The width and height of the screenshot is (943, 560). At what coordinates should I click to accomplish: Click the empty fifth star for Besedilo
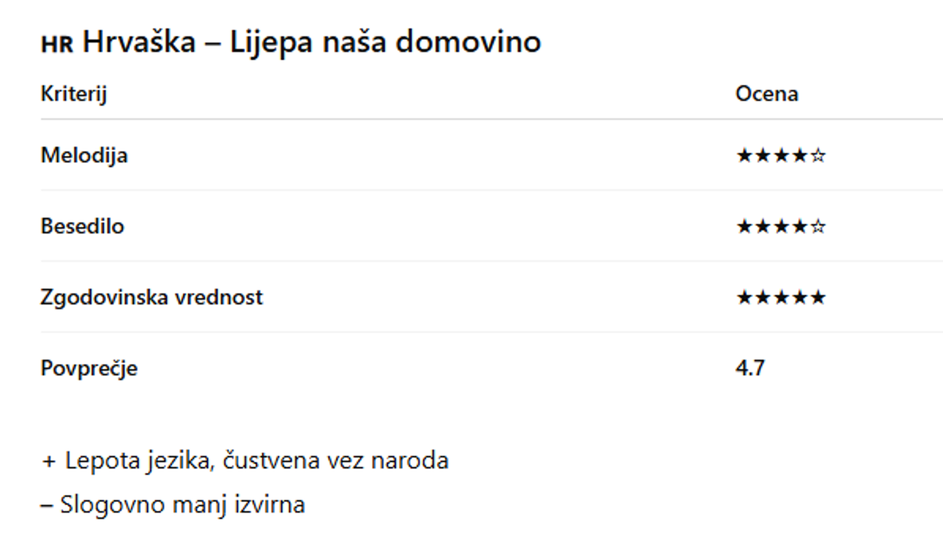[818, 227]
